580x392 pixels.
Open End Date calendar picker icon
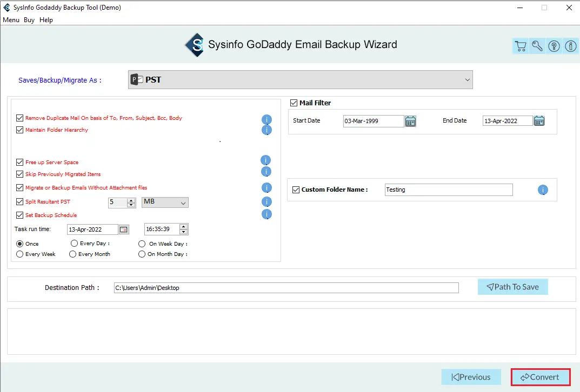point(539,121)
